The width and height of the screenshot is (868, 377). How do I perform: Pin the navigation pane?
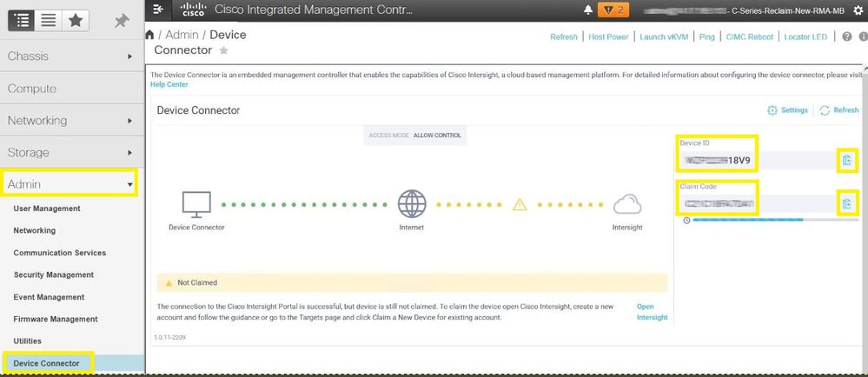(x=122, y=21)
